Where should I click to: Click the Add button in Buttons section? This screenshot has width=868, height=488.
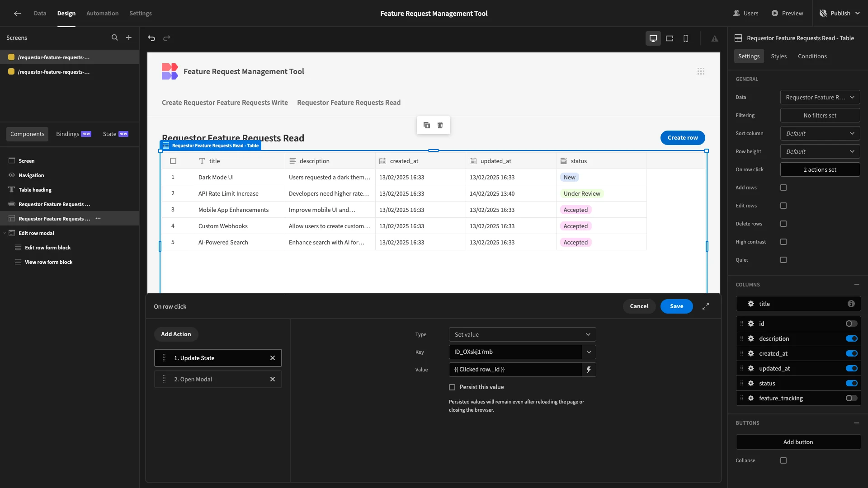coord(798,442)
